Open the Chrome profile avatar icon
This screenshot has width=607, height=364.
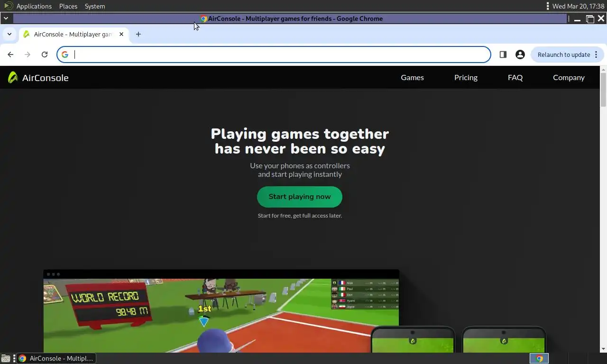click(x=520, y=55)
